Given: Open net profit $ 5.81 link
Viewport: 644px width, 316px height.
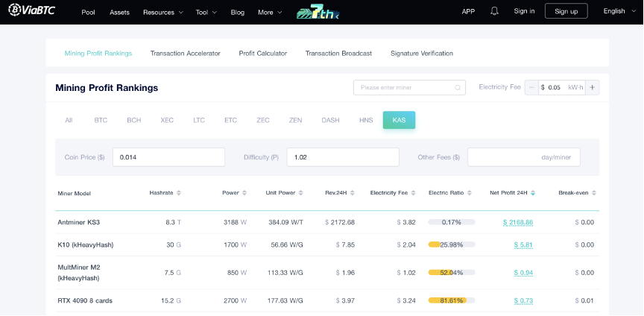Looking at the screenshot, I should [x=523, y=245].
